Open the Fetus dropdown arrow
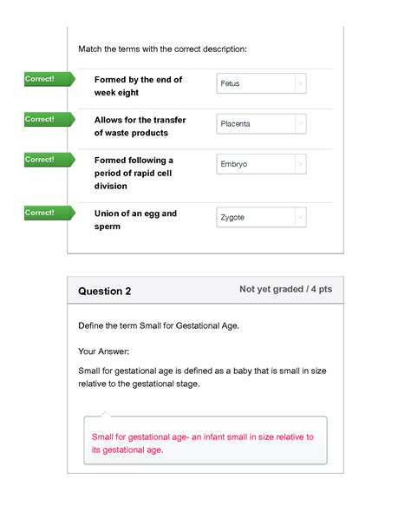This screenshot has height=532, width=411. [x=300, y=83]
